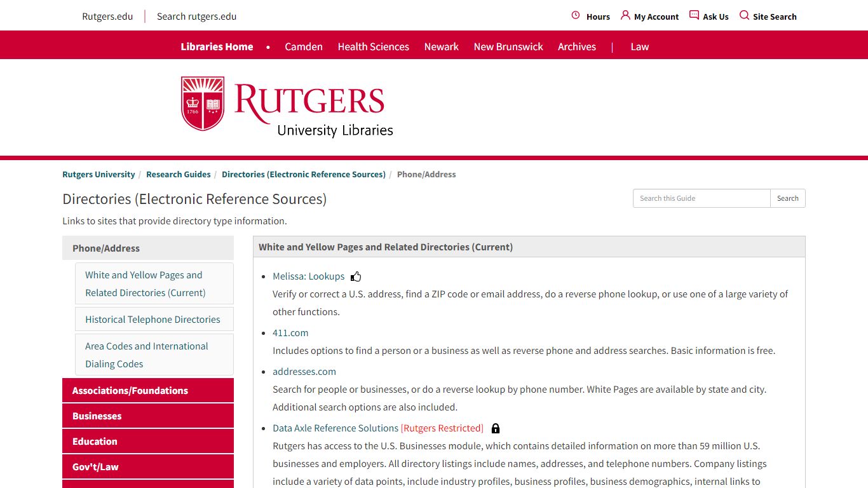
Task: Click Directories (Electronic Reference Sources) breadcrumb
Action: pyautogui.click(x=304, y=174)
